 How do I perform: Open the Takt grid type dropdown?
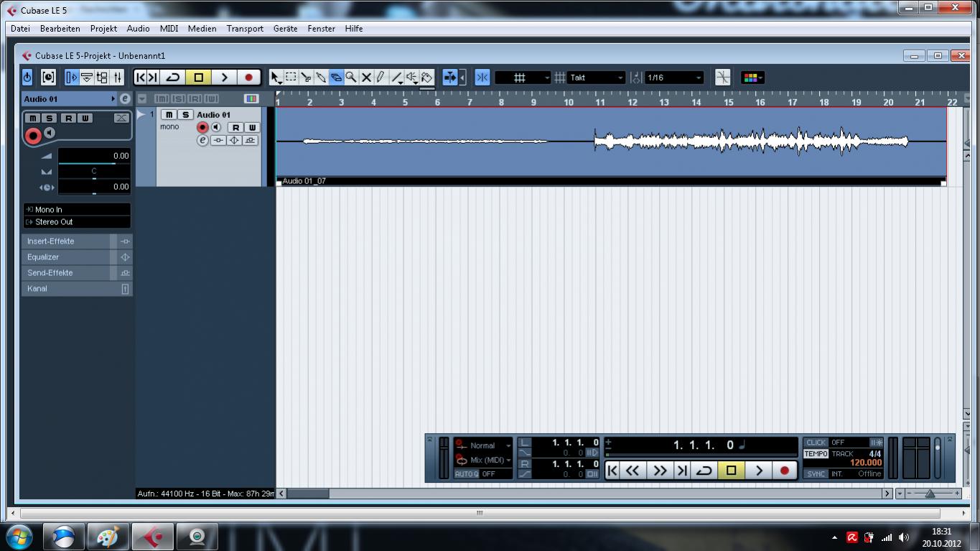pos(597,78)
